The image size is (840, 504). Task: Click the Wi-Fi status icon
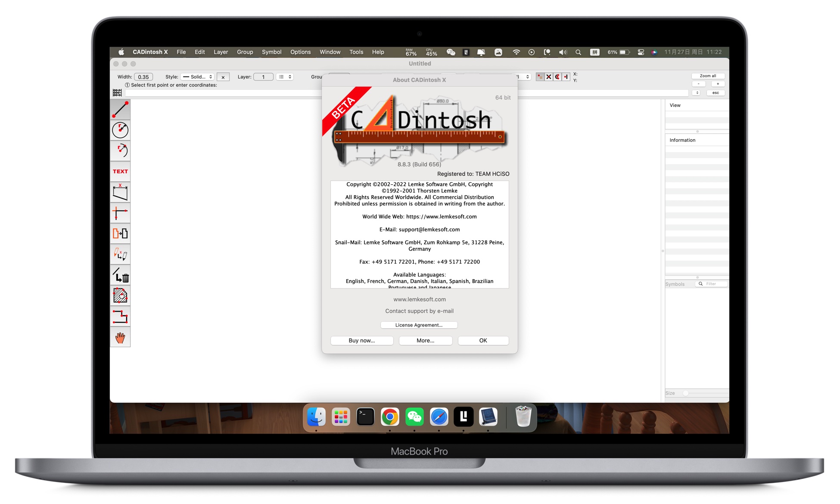(x=516, y=52)
